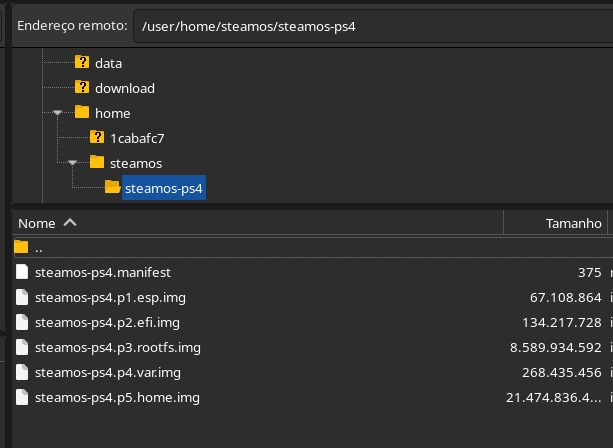The image size is (613, 448).
Task: Click the 1cabafc7 question-mark folder icon
Action: (x=97, y=137)
